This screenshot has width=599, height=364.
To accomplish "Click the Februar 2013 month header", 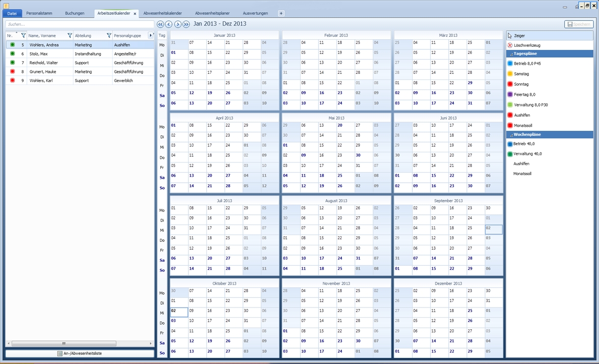I will [336, 35].
